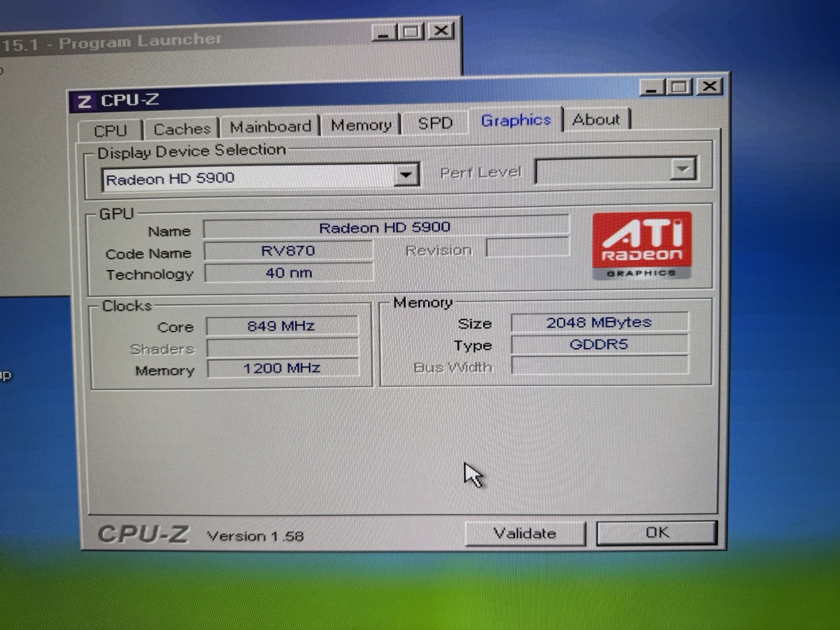Click the Core clock value 849 MHz
The width and height of the screenshot is (840, 630).
282,326
